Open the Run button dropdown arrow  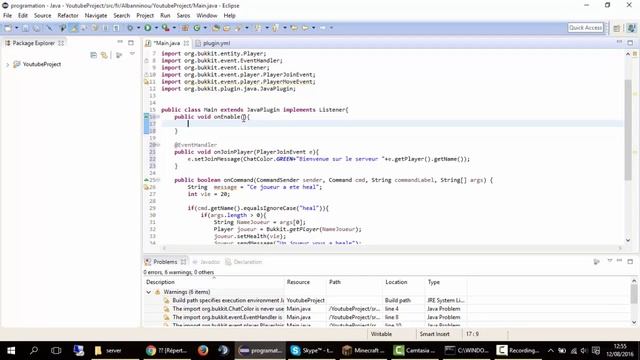[x=156, y=28]
